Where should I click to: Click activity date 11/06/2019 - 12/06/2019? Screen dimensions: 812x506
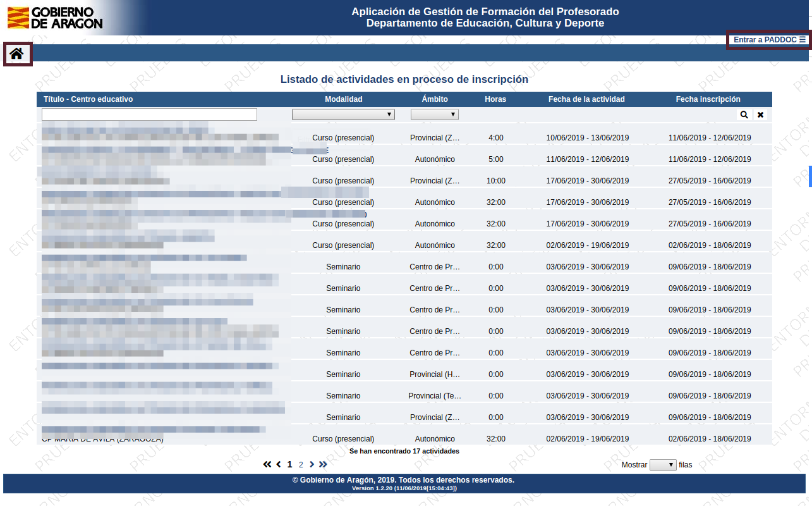[588, 159]
